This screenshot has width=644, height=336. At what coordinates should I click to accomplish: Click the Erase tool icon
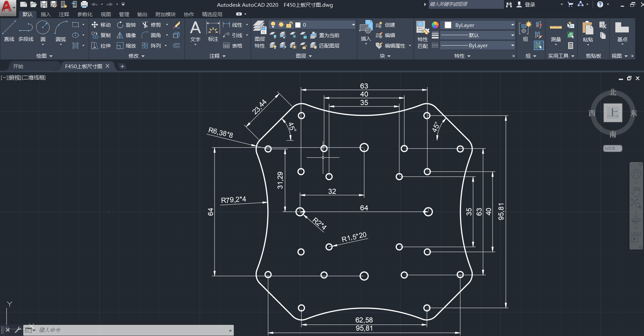tap(177, 25)
